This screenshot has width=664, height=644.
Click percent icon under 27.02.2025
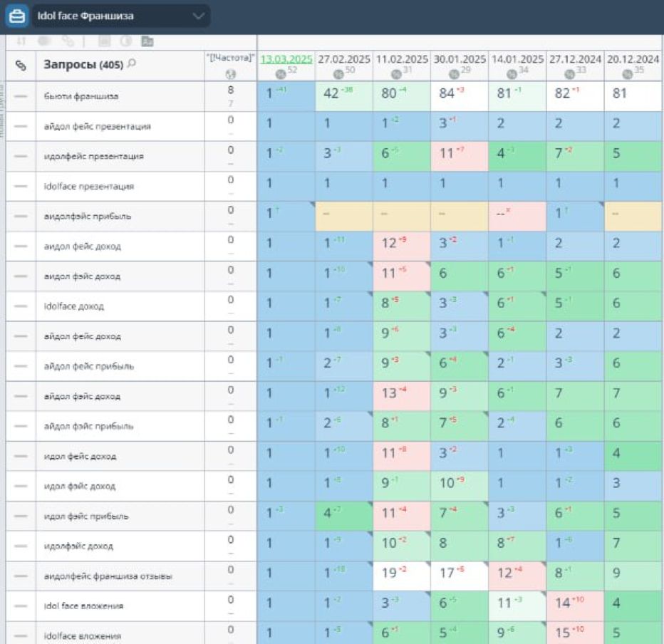(x=338, y=75)
